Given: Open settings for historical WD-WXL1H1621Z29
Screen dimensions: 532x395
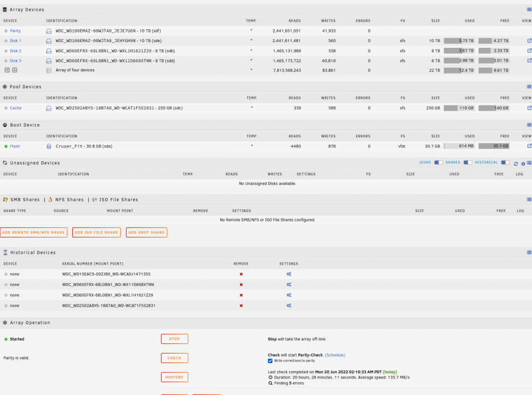Looking at the screenshot, I should 289,295.
